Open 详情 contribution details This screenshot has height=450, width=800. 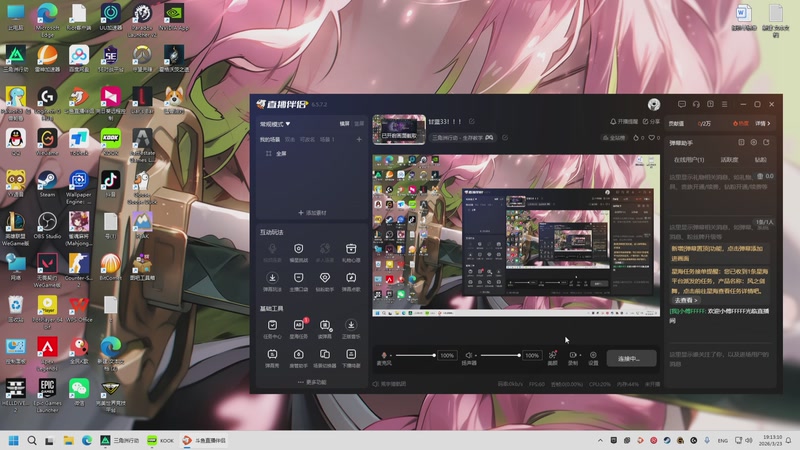point(763,123)
